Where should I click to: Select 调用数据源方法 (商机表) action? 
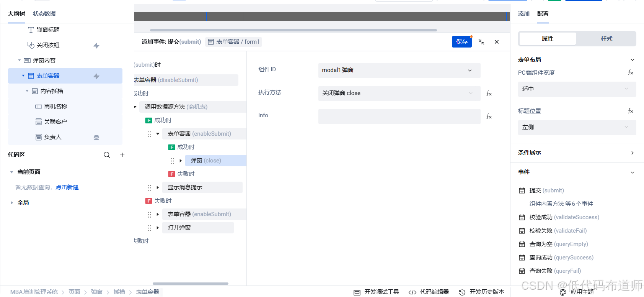click(193, 107)
